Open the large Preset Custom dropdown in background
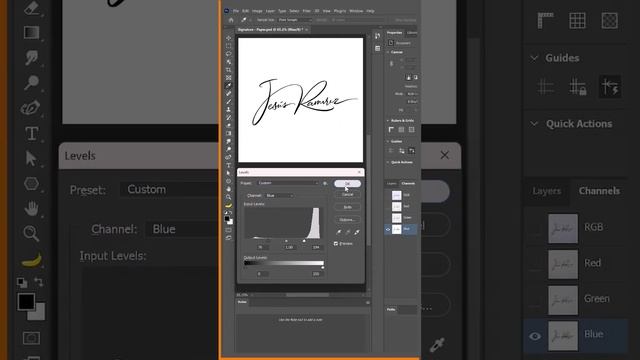Screen dimensions: 640x360 (x=169, y=189)
